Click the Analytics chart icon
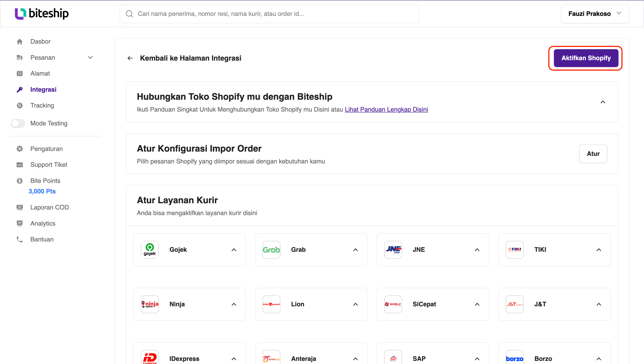 point(20,224)
